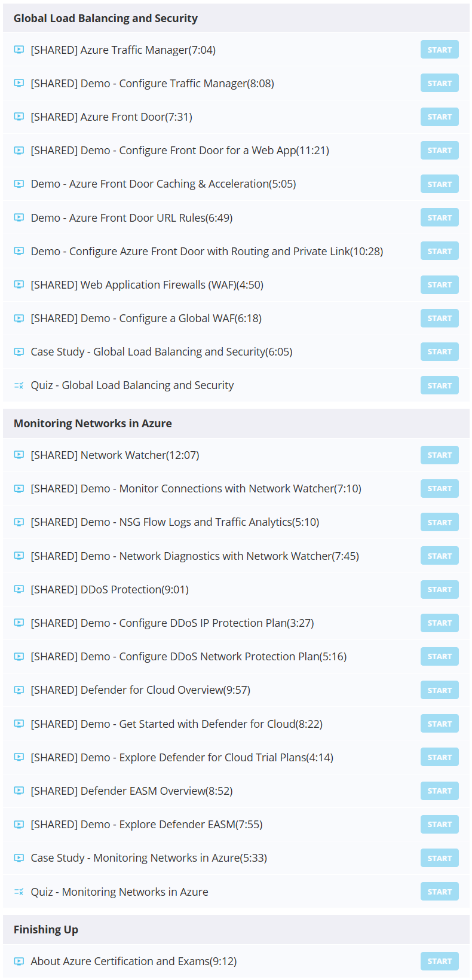Click video icon for Get Started with Defender for Cloud
The height and width of the screenshot is (980, 472).
19,724
